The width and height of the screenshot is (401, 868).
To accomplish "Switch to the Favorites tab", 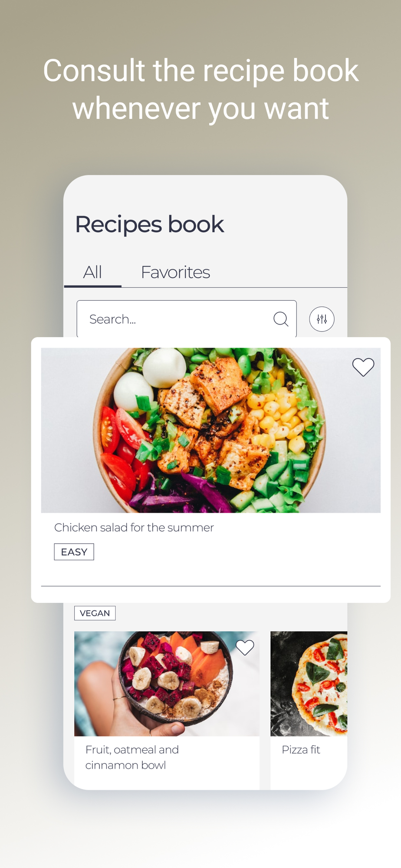I will click(x=175, y=272).
